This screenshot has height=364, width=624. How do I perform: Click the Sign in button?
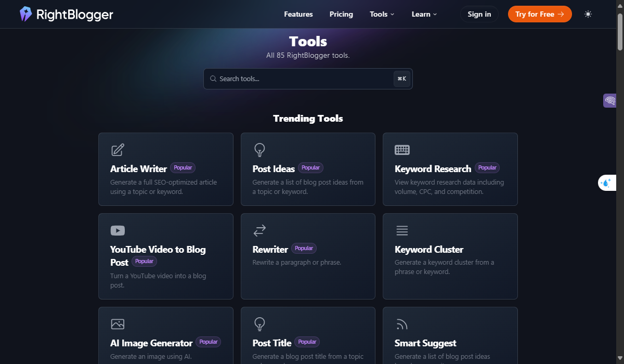(479, 14)
